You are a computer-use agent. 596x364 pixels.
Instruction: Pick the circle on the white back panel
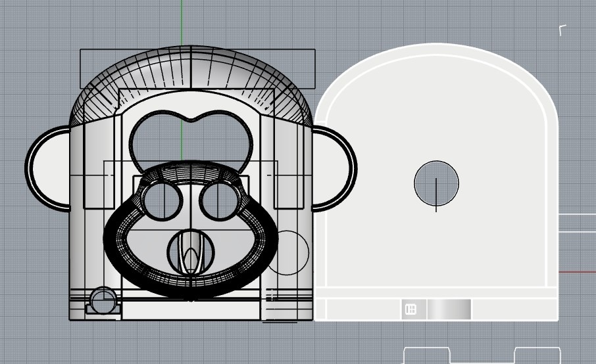click(x=436, y=183)
